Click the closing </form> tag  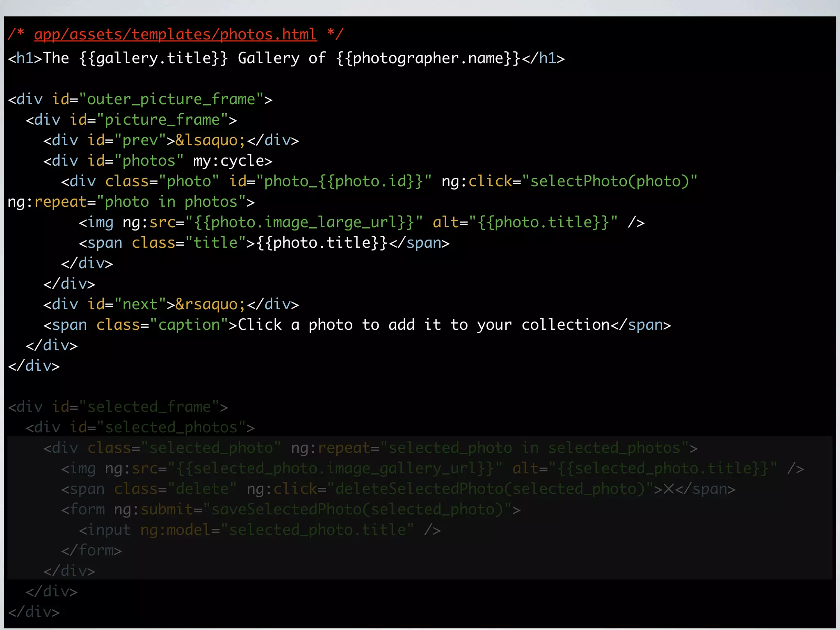(x=91, y=550)
